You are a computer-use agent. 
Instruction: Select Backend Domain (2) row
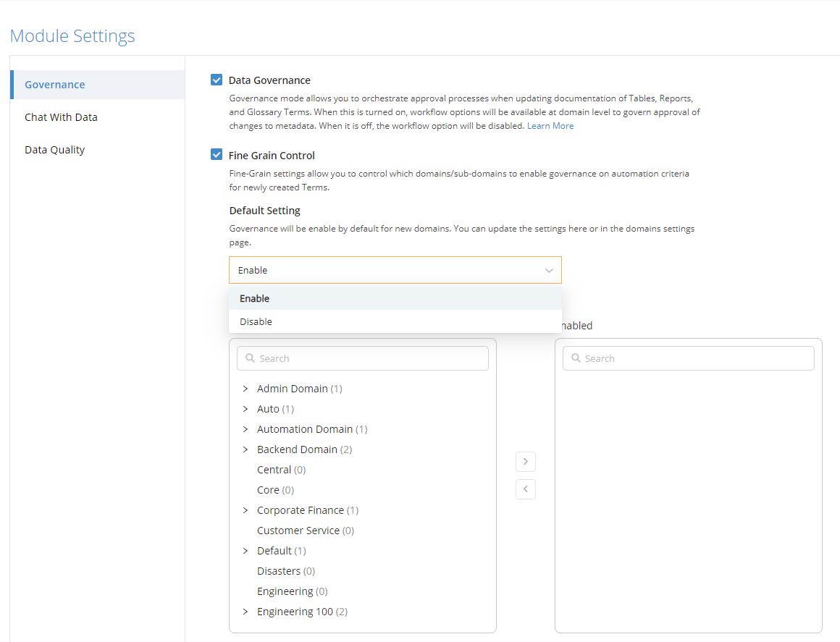304,449
